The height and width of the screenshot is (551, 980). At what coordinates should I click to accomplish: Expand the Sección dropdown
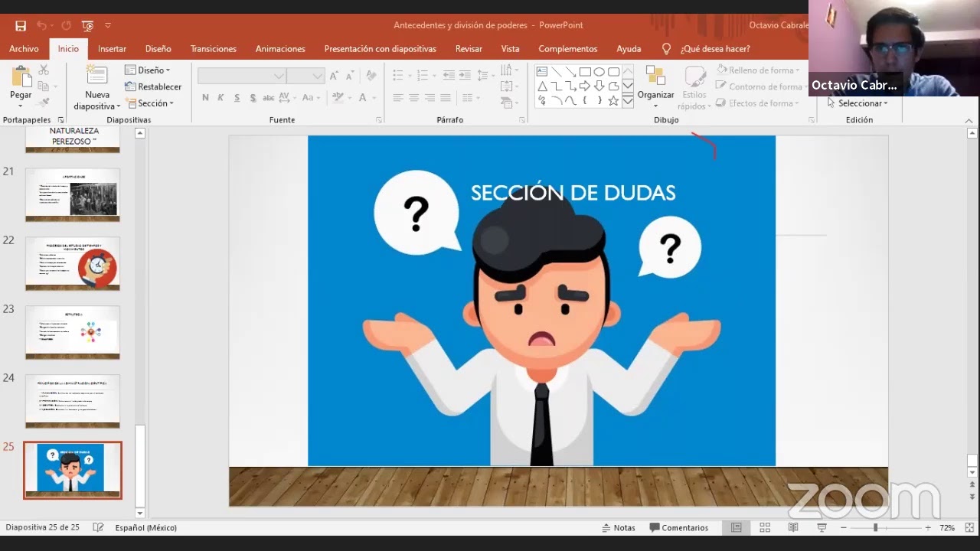[149, 103]
